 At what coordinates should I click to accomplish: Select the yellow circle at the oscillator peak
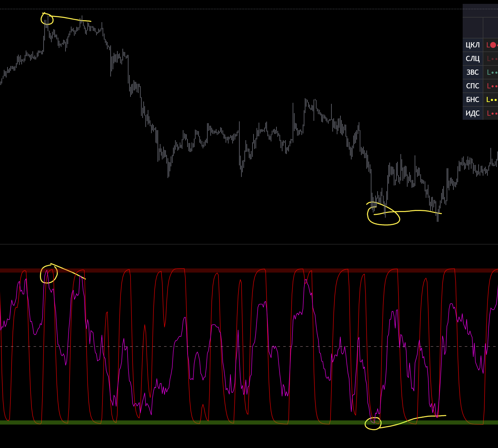click(x=41, y=275)
